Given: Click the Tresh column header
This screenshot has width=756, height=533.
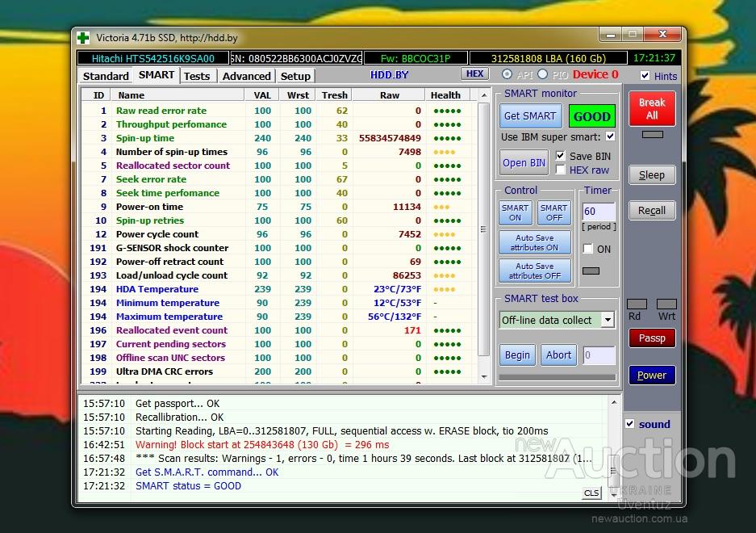Looking at the screenshot, I should tap(334, 95).
